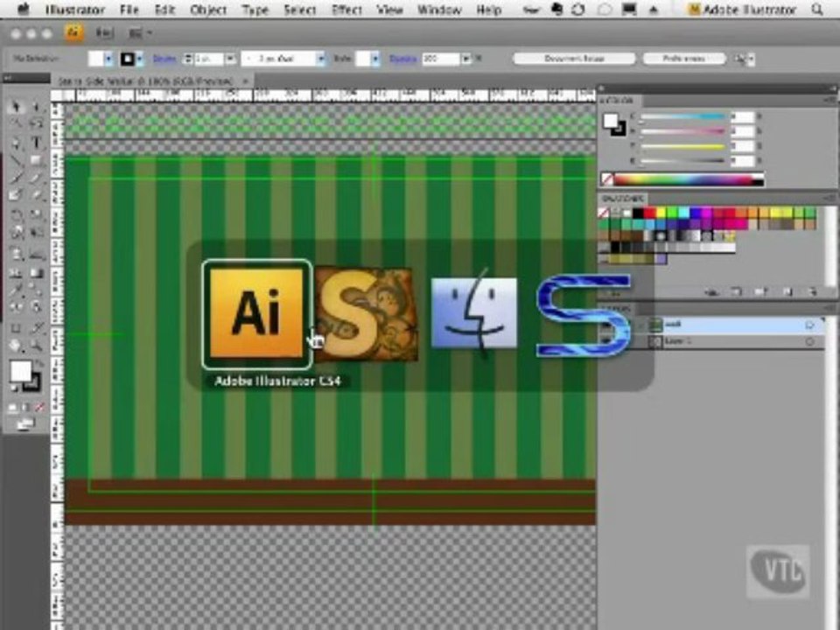Change Screen Mode at toolbox bottom
Image resolution: width=840 pixels, height=630 pixels.
coord(25,425)
